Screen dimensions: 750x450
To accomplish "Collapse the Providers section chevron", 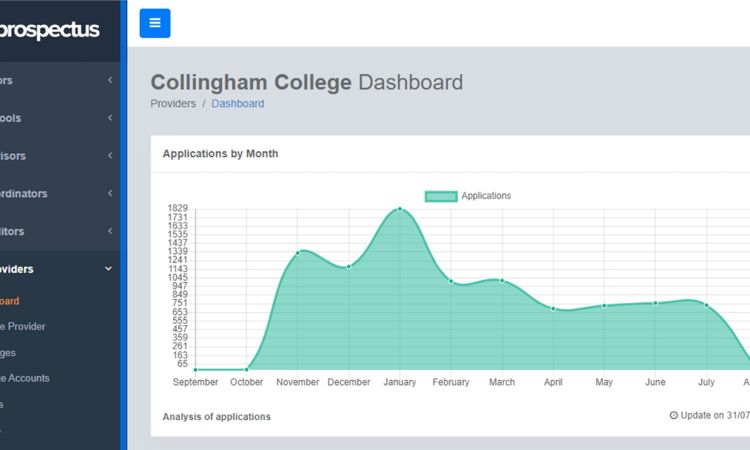I will coord(109,269).
